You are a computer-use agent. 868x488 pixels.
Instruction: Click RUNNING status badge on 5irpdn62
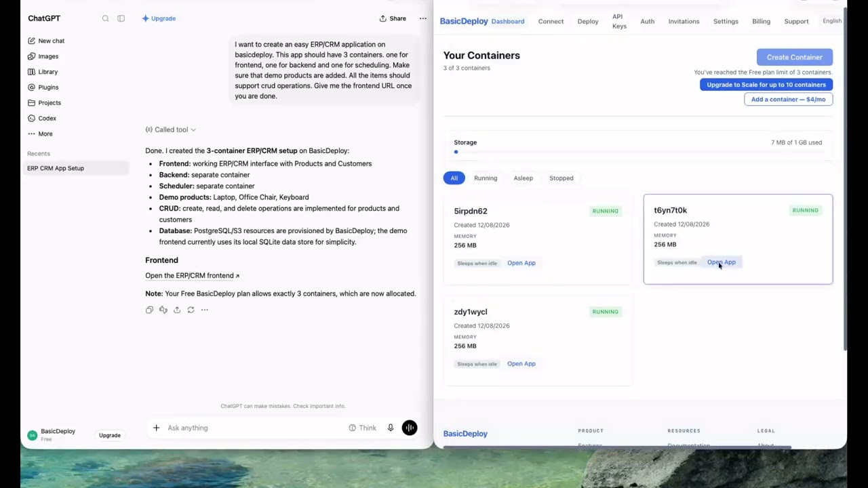click(x=605, y=211)
